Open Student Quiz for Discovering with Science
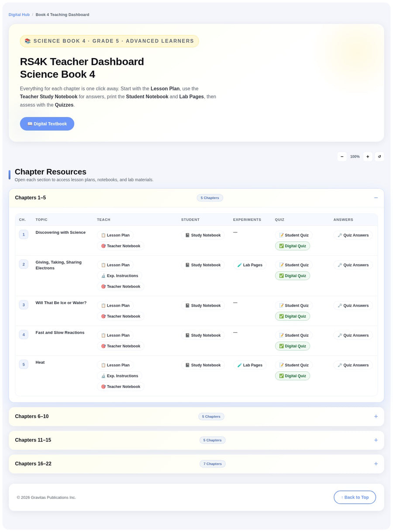 pyautogui.click(x=294, y=235)
